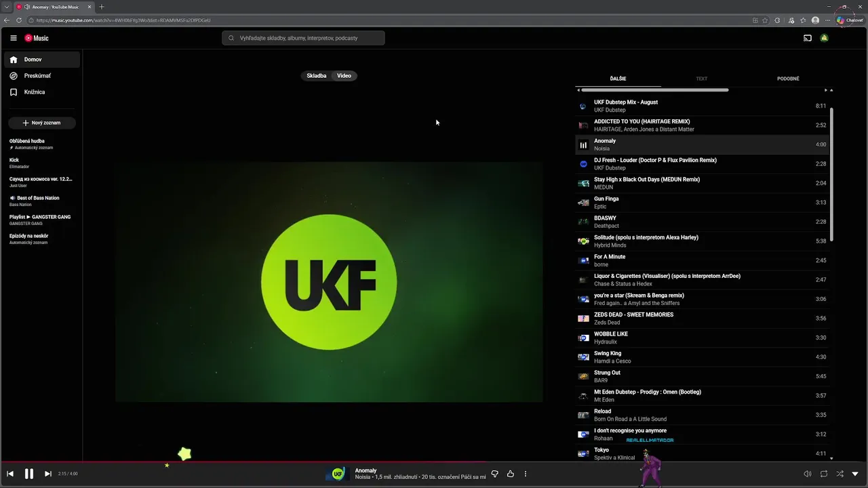The image size is (868, 488).
Task: Open the TEXT lyrics tab
Action: (702, 79)
